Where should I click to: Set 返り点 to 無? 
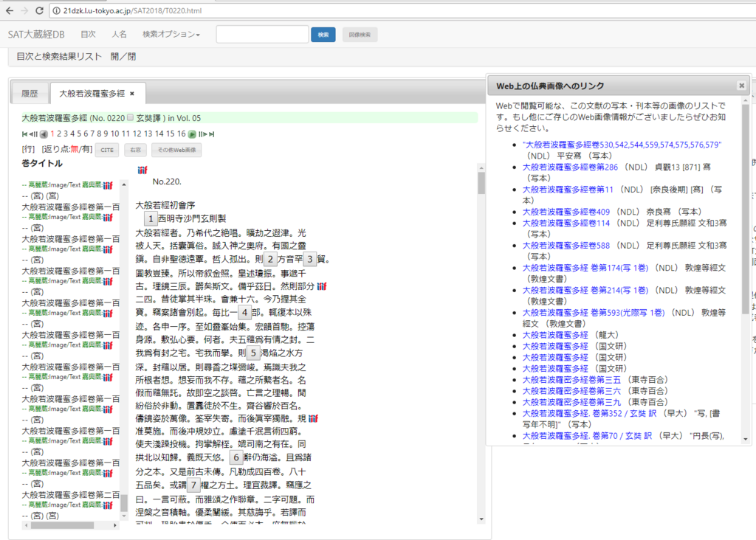pos(75,149)
